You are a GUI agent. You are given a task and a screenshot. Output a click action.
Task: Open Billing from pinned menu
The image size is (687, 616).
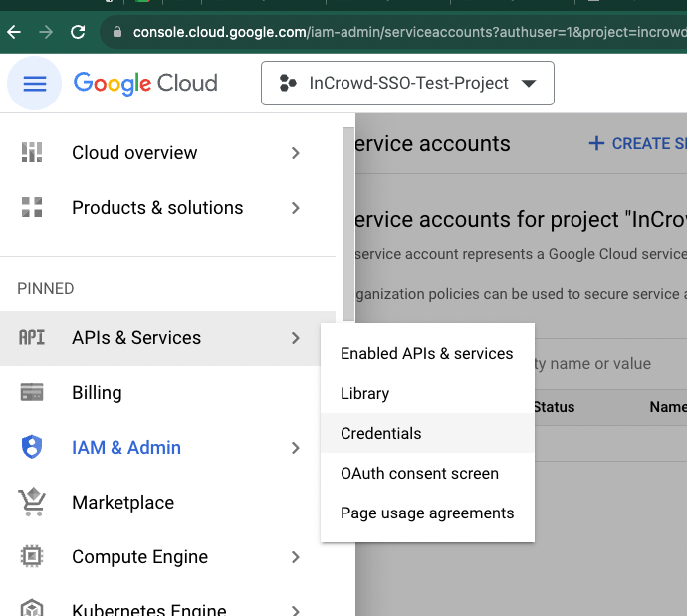pos(167,393)
